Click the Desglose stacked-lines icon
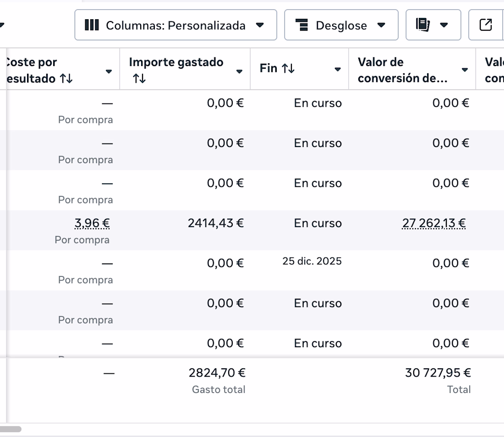 (302, 25)
